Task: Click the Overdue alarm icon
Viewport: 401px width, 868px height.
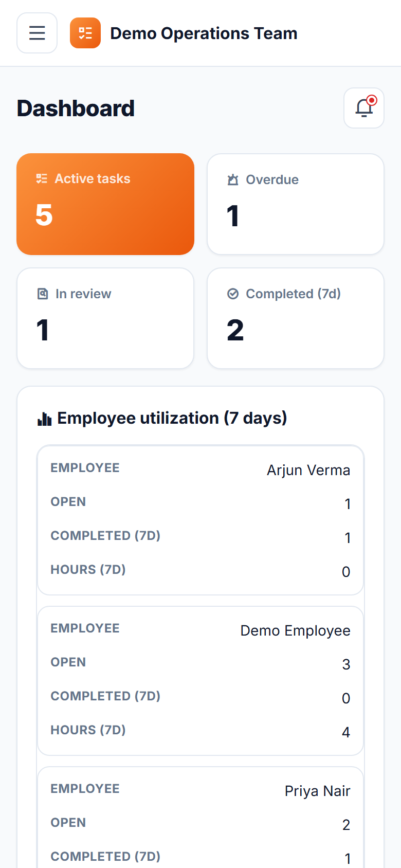Action: coord(233,179)
